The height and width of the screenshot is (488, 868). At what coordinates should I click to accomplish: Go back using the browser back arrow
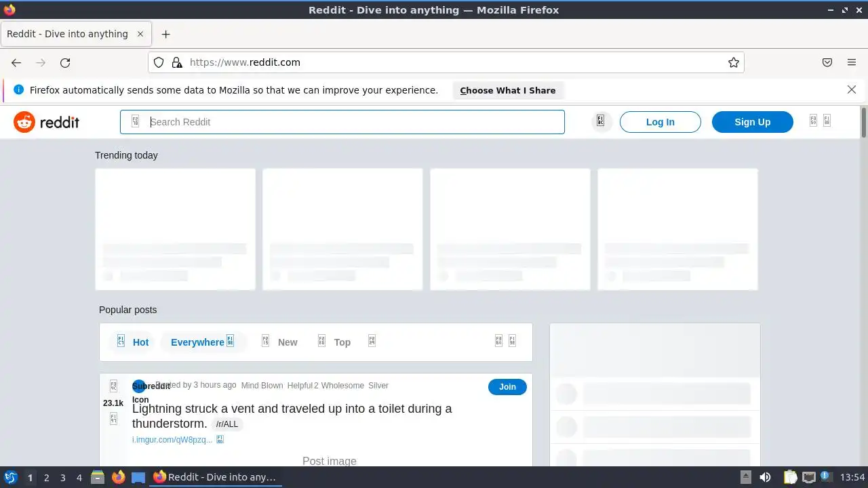point(16,62)
